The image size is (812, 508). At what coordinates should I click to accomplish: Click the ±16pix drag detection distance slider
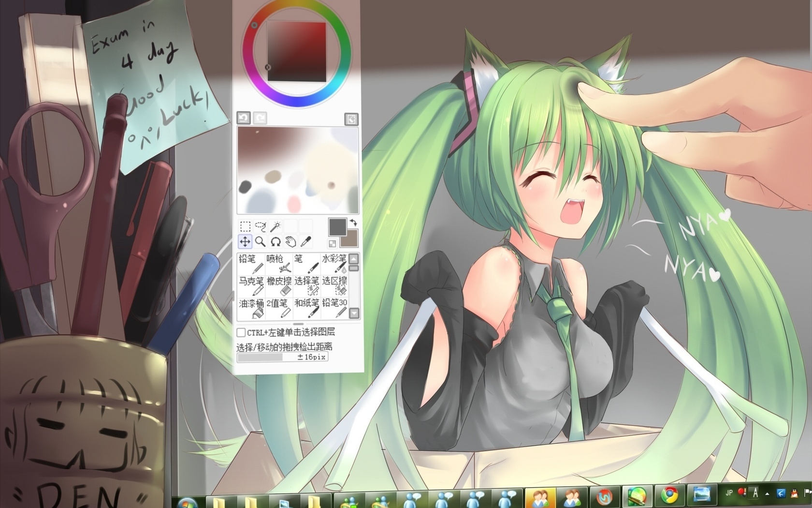pyautogui.click(x=283, y=357)
